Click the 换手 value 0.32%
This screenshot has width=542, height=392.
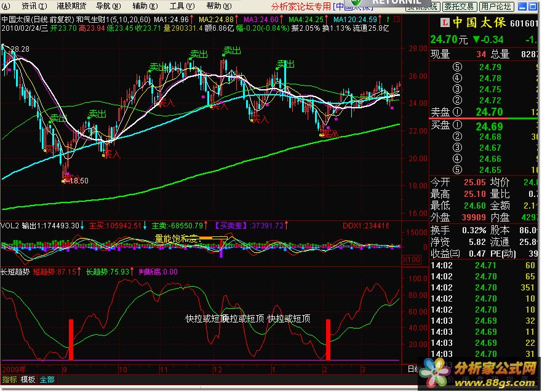point(474,230)
